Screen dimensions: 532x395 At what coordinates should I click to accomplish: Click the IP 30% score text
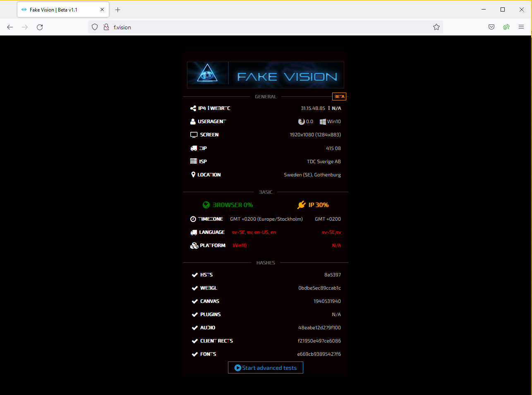click(x=319, y=205)
